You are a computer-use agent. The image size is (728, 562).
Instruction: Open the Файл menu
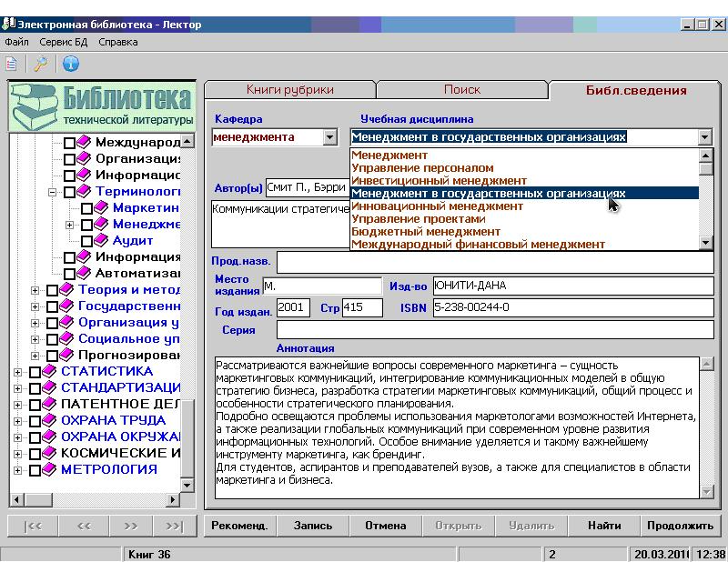pyautogui.click(x=16, y=42)
